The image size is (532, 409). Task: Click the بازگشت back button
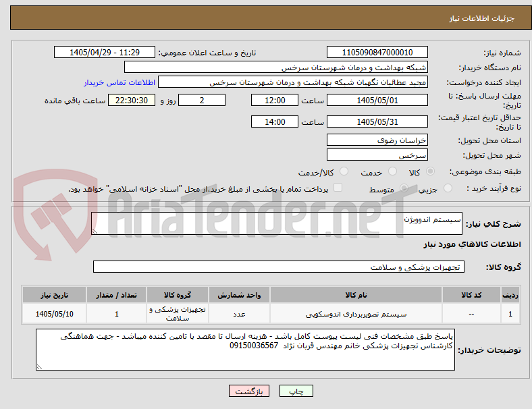point(249,391)
